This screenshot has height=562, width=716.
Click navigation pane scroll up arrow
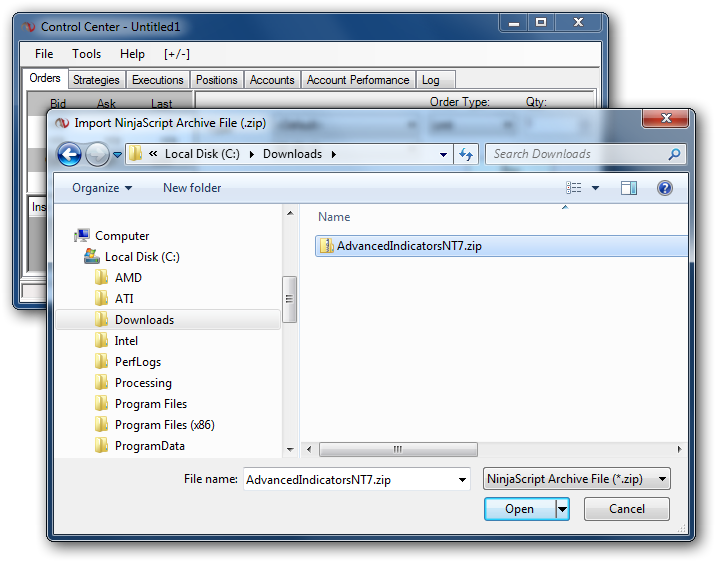290,213
